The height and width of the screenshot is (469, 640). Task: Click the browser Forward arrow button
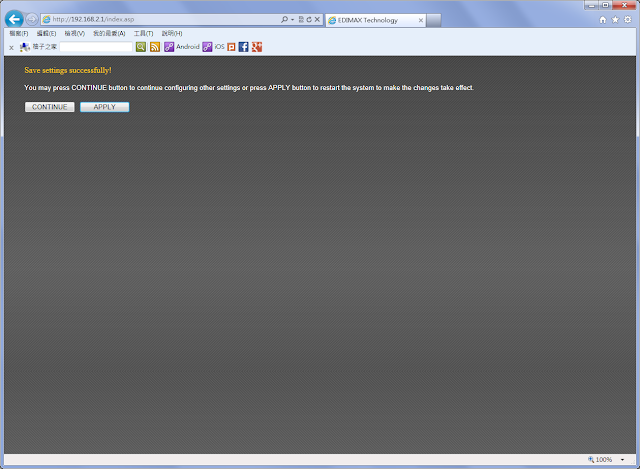pos(31,19)
